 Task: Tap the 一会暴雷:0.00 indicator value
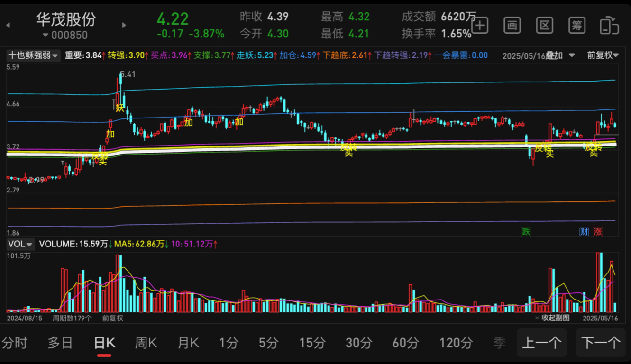[x=461, y=55]
